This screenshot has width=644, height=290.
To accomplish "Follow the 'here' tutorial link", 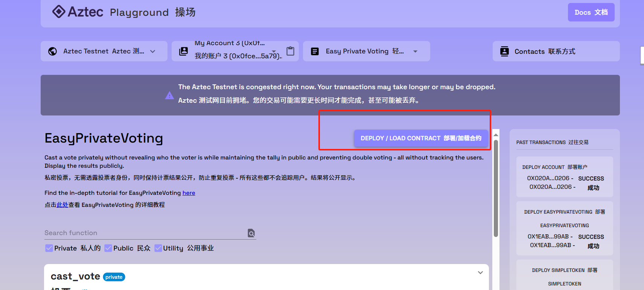I will 189,193.
